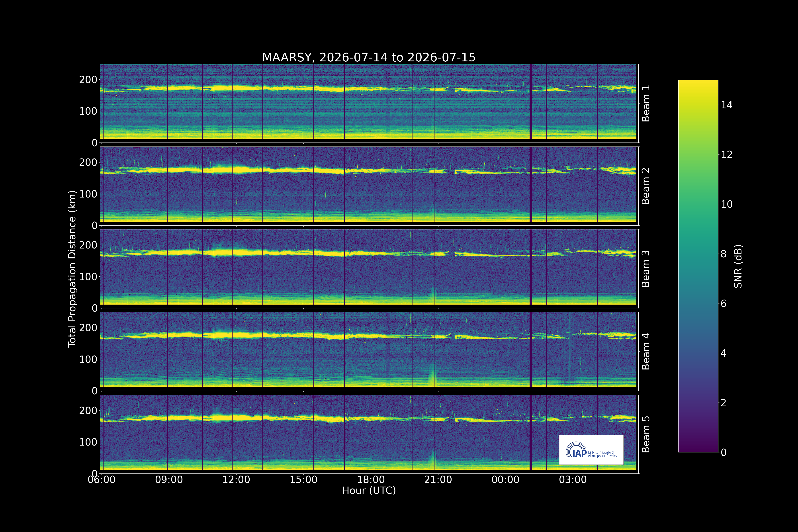Screen dimensions: 798x532
Task: Click the 09:00 tick label on time axis
Action: click(169, 480)
